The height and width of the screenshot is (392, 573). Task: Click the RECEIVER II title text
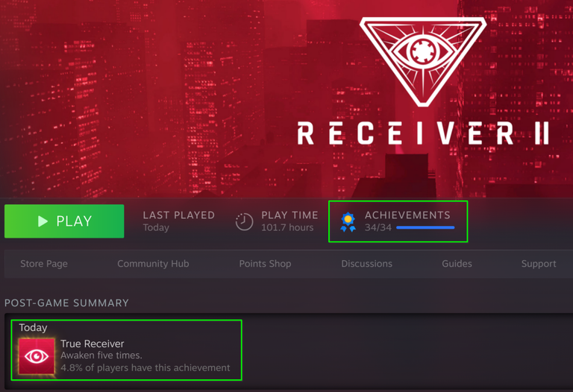[423, 133]
